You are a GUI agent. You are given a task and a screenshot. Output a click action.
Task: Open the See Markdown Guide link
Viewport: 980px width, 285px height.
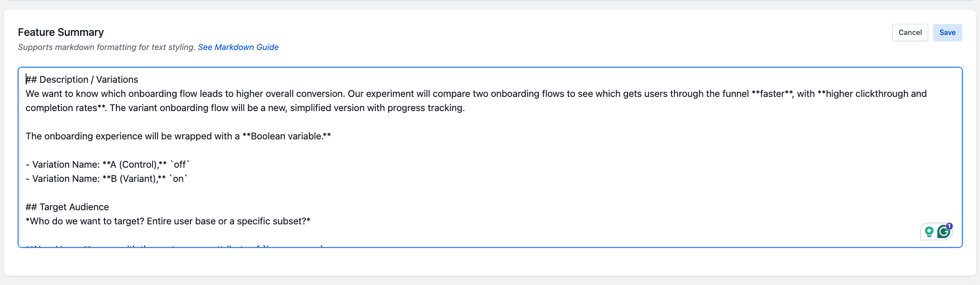click(x=239, y=47)
